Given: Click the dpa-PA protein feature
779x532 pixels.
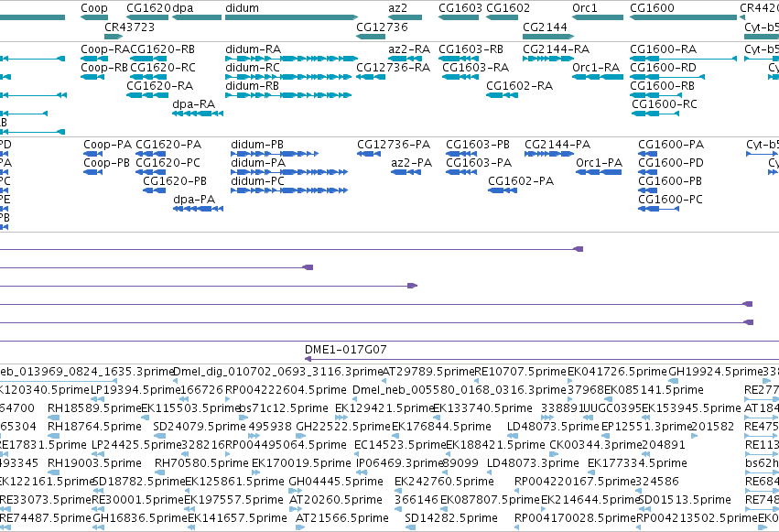Looking at the screenshot, I should coord(199,209).
